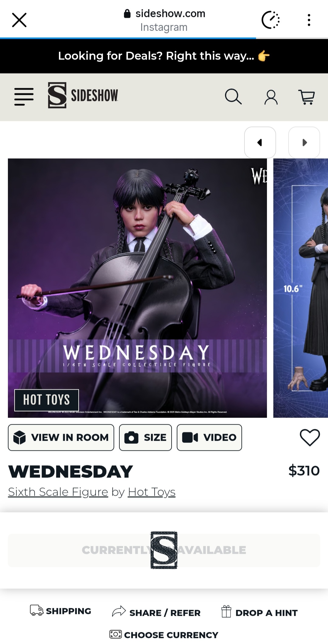Image resolution: width=328 pixels, height=644 pixels.
Task: Expand the Choose Currency selector
Action: 164,635
